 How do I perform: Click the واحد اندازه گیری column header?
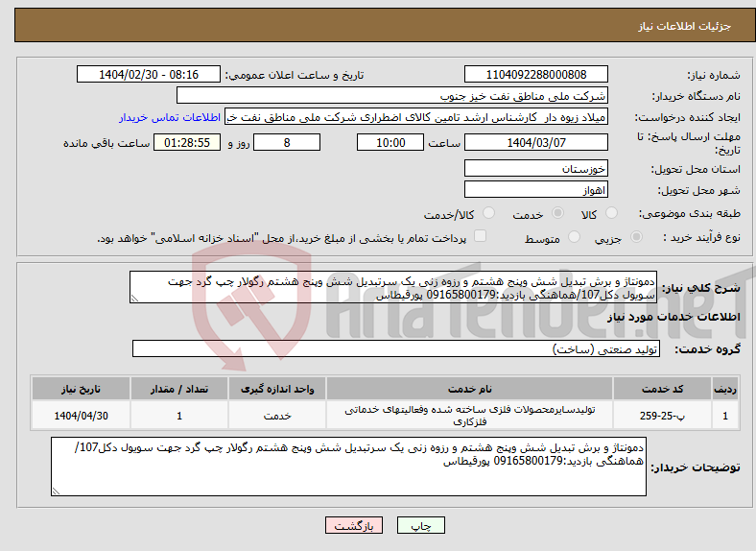[x=276, y=389]
